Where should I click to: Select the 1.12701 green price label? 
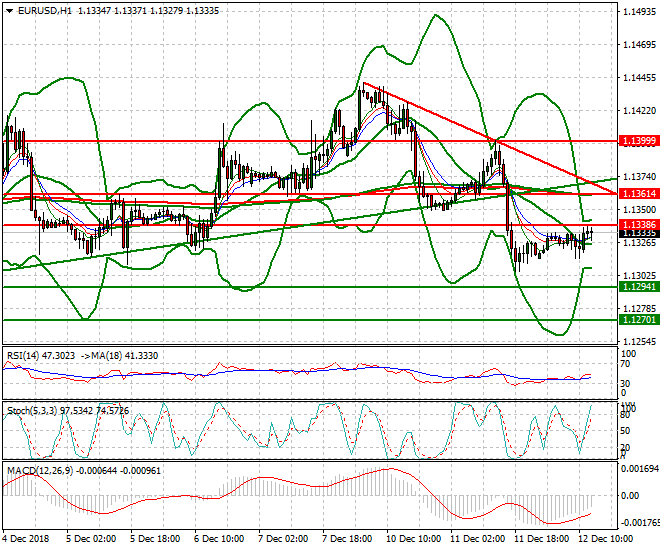(x=637, y=320)
